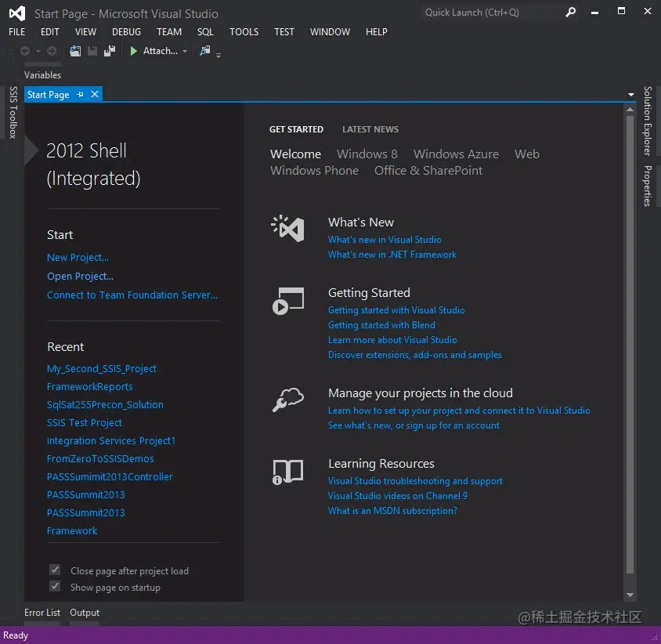Open the active documents dropdown arrow

coord(630,95)
